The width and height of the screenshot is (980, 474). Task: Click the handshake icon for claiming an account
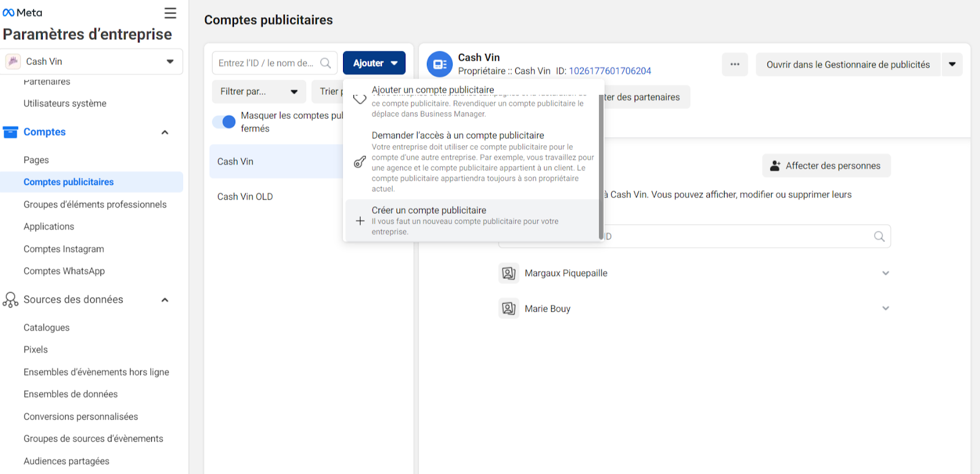360,99
